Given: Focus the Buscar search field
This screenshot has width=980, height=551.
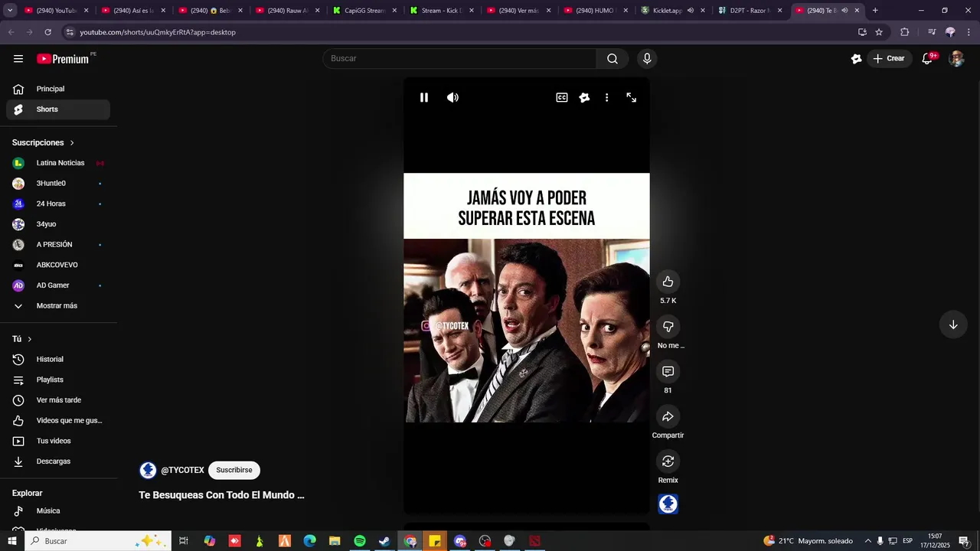Looking at the screenshot, I should coord(459,59).
